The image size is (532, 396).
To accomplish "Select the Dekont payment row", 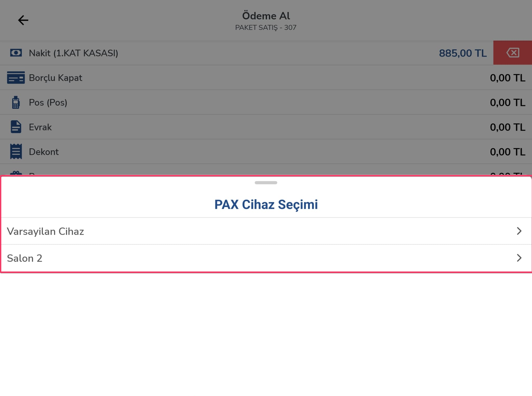I will coord(266,152).
